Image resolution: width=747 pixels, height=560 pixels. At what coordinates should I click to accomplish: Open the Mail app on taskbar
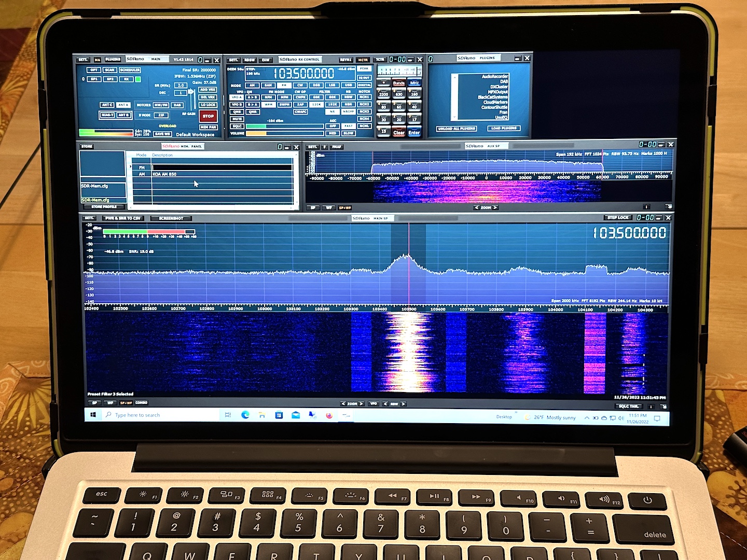tap(296, 415)
